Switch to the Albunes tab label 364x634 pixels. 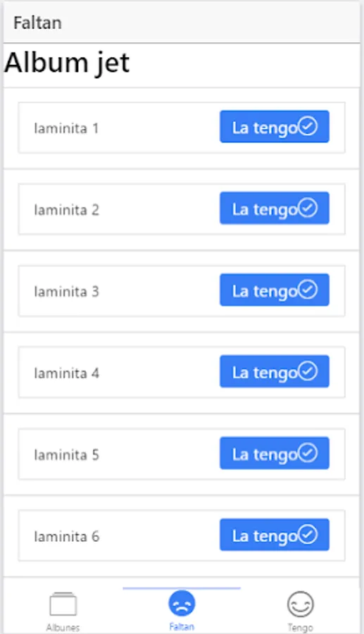[x=63, y=628]
